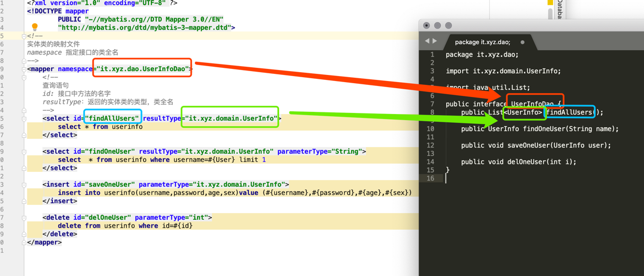Click the mybatis-3-mapper.dtd URL string
The image size is (644, 276).
pos(146,28)
